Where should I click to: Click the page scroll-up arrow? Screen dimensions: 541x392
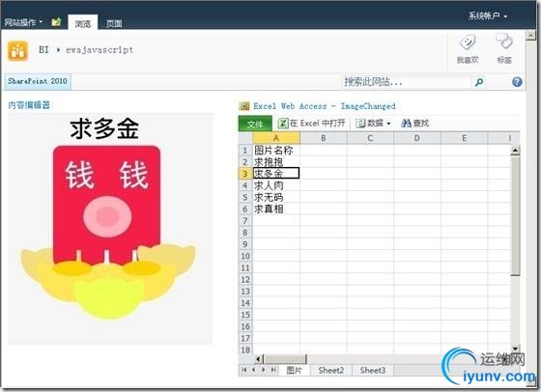pos(530,35)
